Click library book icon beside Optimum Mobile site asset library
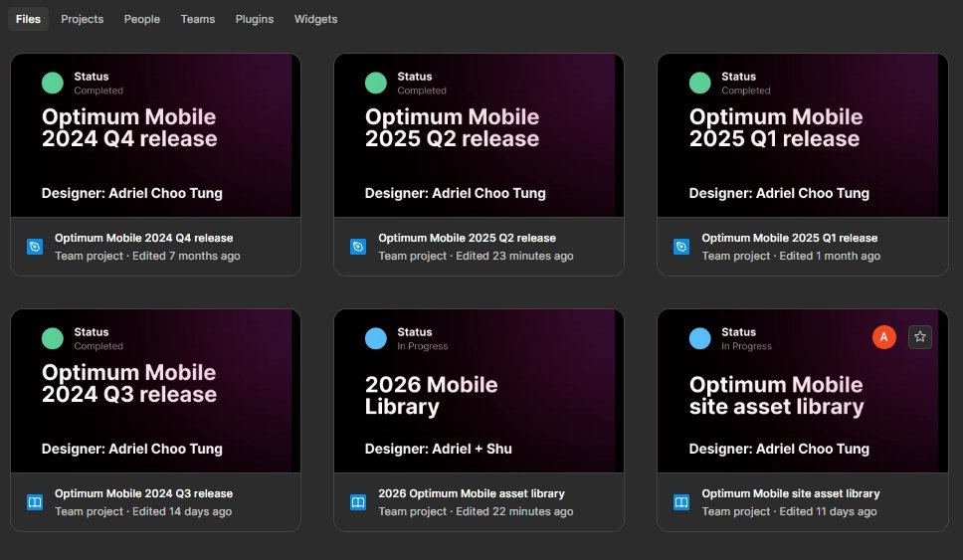Image resolution: width=963 pixels, height=560 pixels. pos(681,502)
